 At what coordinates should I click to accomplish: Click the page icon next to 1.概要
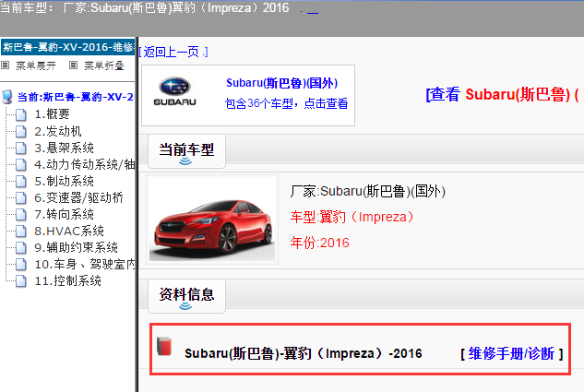tap(21, 114)
